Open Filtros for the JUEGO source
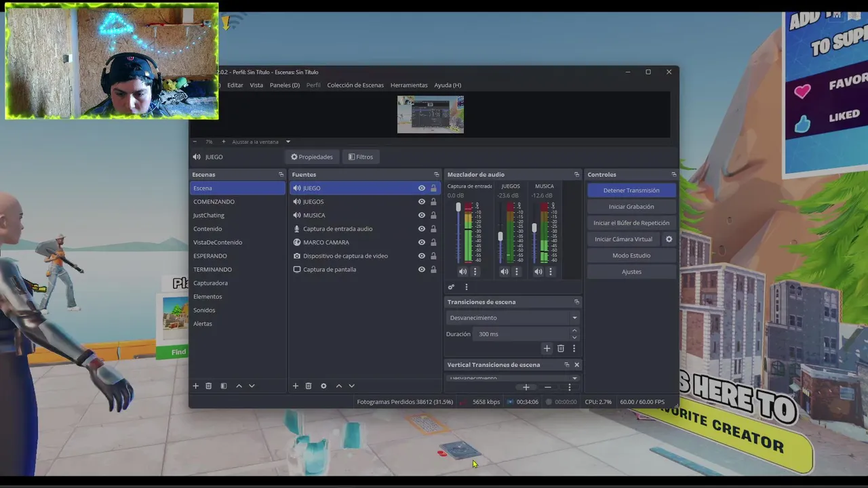The width and height of the screenshot is (868, 488). point(361,157)
